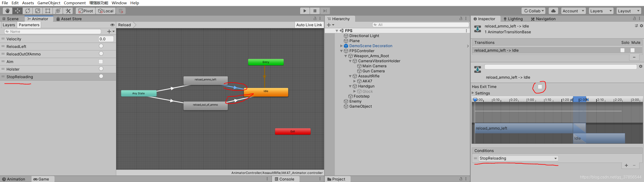Image resolution: width=644 pixels, height=182 pixels.
Task: Select the Rotate tool
Action: point(28,11)
